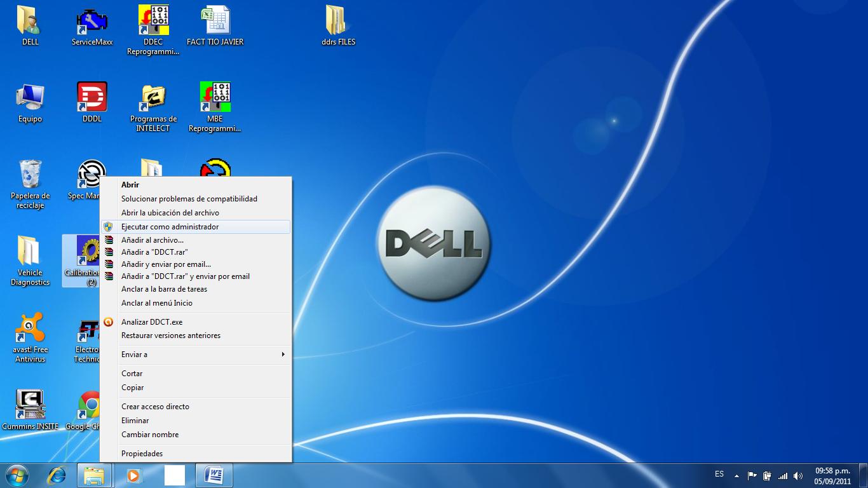Choose Anclar a la barra de tareas
Screen dimensions: 868x488
click(x=196, y=289)
